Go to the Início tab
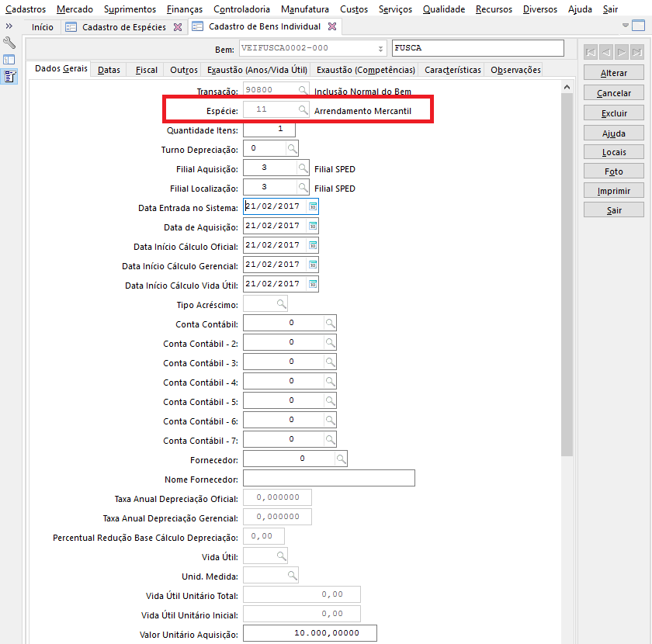The image size is (652, 644). pyautogui.click(x=43, y=27)
